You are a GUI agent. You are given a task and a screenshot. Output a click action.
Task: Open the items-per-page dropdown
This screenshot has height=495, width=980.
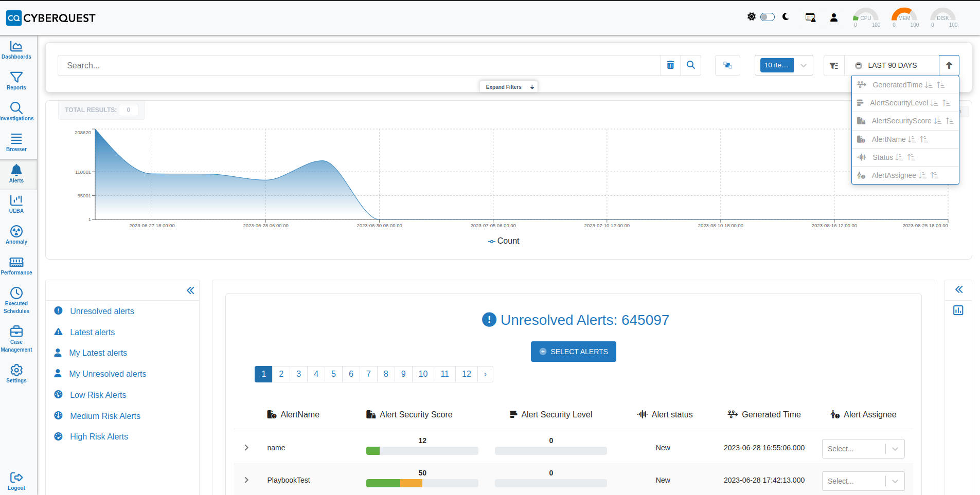coord(784,65)
